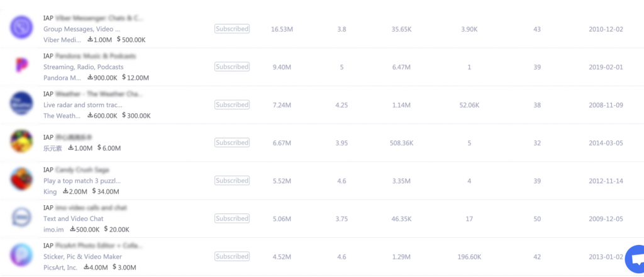
Task: Toggle Subscribed button for Viber row
Action: point(232,29)
